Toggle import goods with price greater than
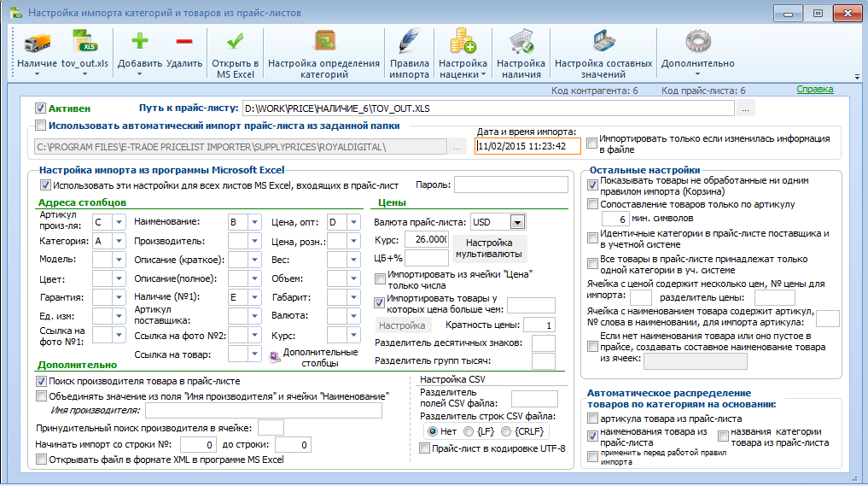The width and height of the screenshot is (868, 486). pyautogui.click(x=379, y=303)
